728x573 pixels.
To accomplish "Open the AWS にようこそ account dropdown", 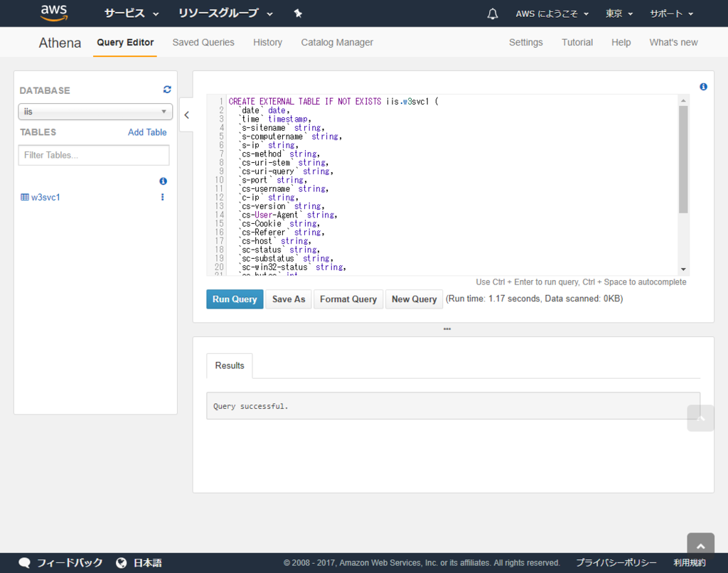I will click(x=552, y=14).
